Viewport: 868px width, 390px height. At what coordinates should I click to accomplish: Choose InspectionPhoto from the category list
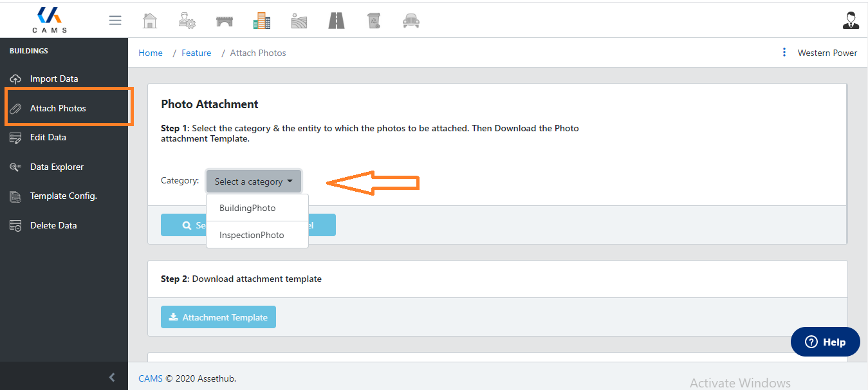pyautogui.click(x=252, y=235)
